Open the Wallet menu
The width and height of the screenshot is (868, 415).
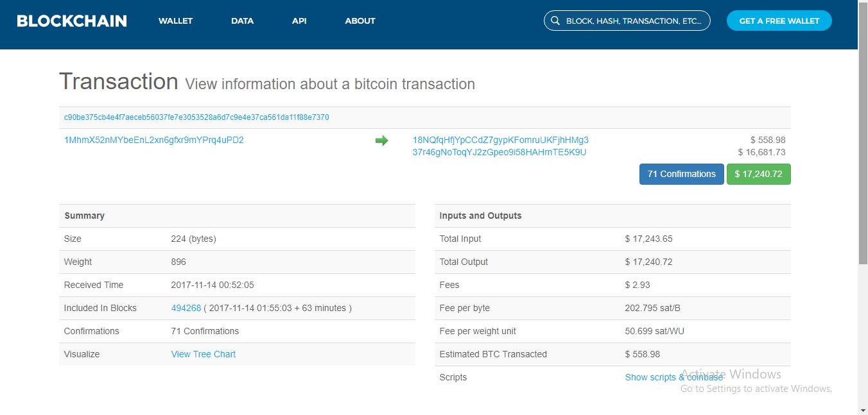click(x=175, y=21)
